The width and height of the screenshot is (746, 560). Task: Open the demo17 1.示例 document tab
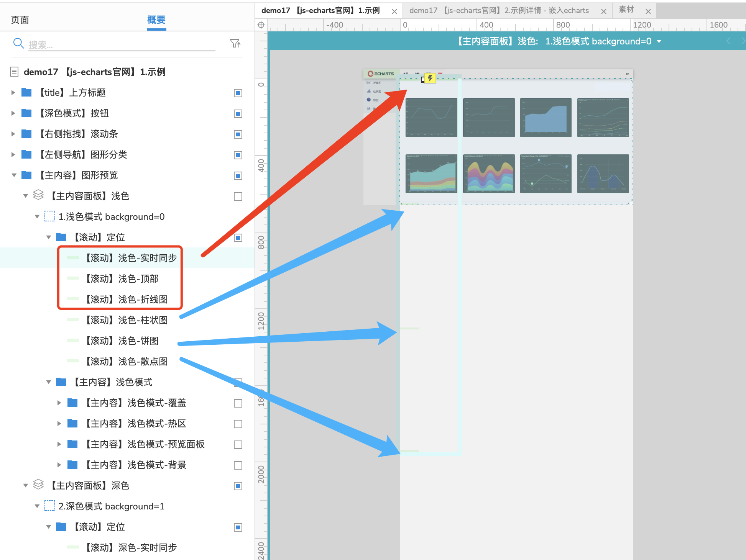pos(320,10)
